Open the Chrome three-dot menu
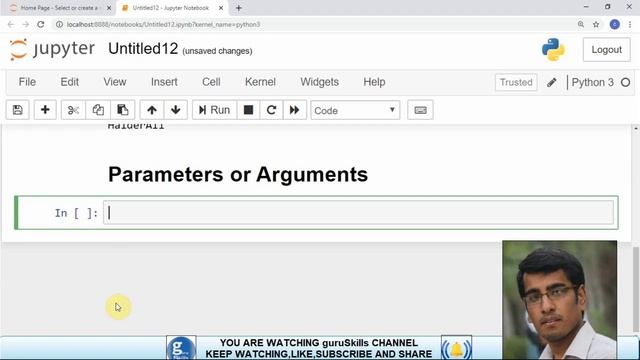640x360 pixels. [630, 24]
